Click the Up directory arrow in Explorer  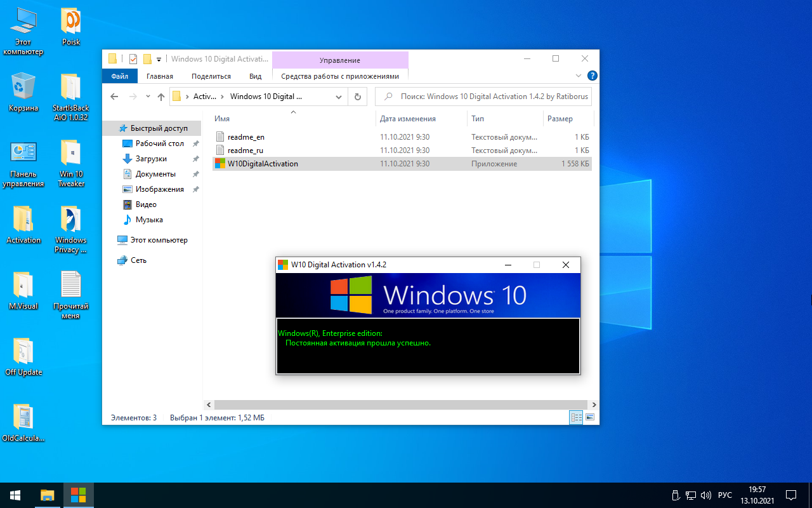click(161, 97)
